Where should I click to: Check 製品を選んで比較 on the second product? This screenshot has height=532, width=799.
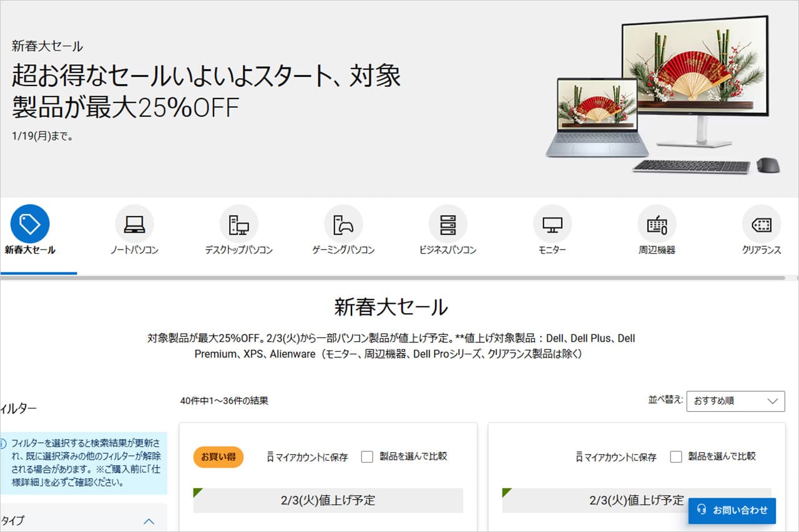pos(676,457)
